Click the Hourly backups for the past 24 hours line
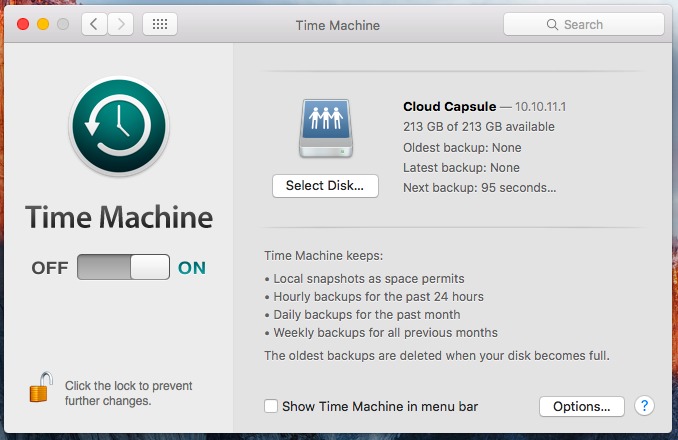678x440 pixels. [x=374, y=297]
